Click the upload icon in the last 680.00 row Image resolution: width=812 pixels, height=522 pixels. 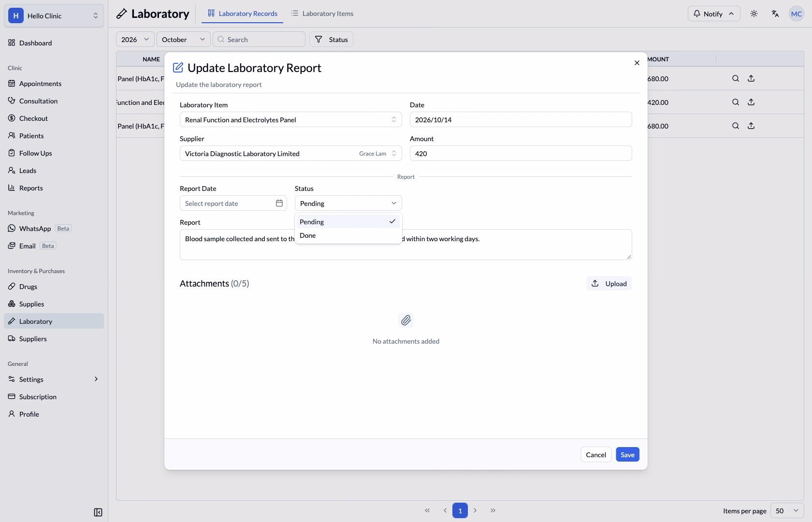(x=751, y=126)
